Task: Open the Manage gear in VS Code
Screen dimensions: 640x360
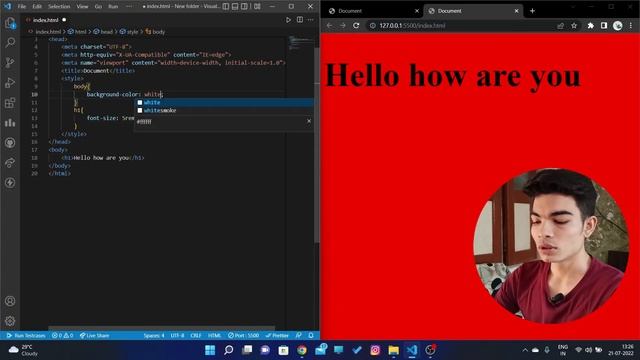Action: [x=10, y=321]
